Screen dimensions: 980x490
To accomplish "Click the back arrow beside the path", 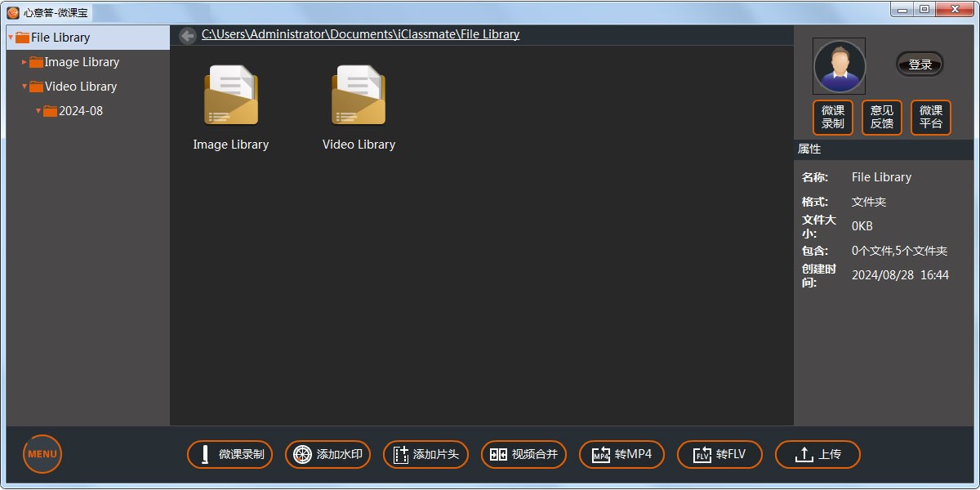I will 188,35.
